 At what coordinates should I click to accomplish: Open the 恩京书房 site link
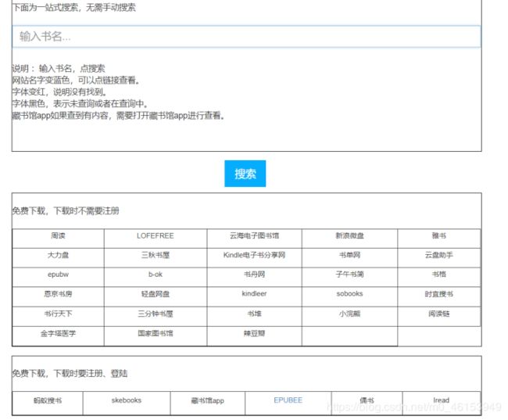(58, 294)
